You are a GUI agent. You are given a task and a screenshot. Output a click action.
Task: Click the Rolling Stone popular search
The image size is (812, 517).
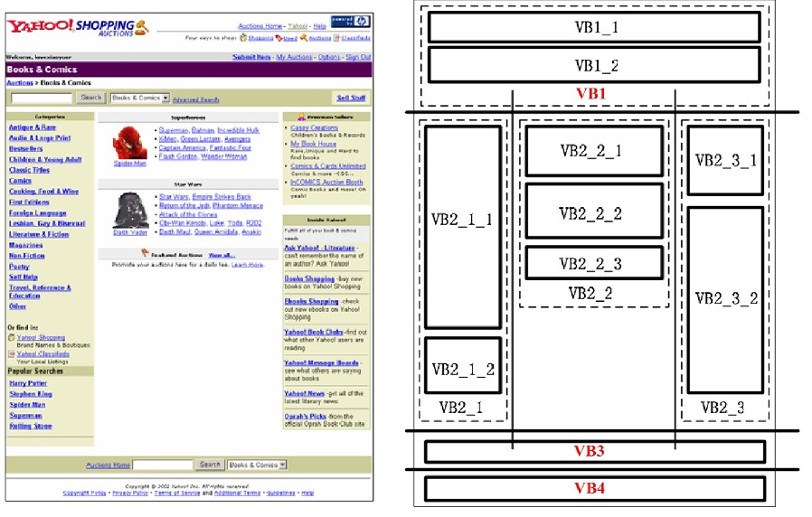31,426
